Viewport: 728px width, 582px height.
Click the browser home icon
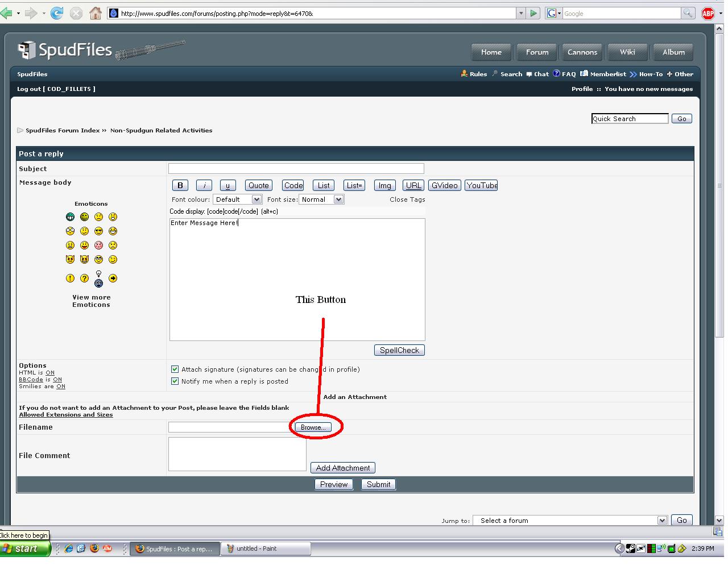click(96, 13)
